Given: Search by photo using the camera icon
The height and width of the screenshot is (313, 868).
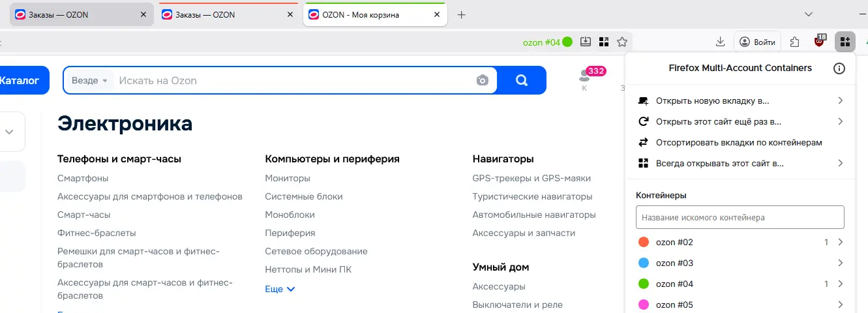Looking at the screenshot, I should tap(482, 80).
